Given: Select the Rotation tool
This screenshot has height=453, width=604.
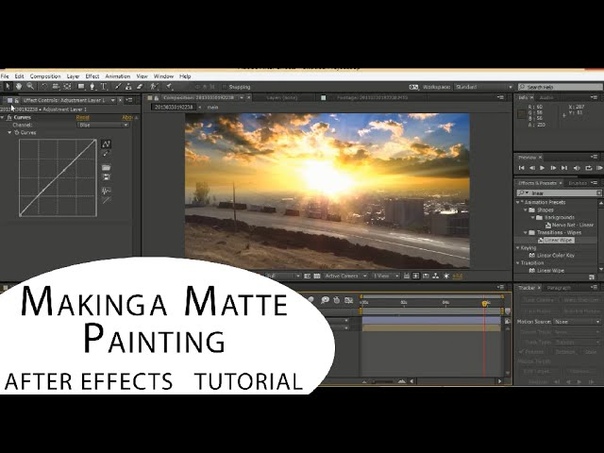Looking at the screenshot, I should pyautogui.click(x=45, y=87).
